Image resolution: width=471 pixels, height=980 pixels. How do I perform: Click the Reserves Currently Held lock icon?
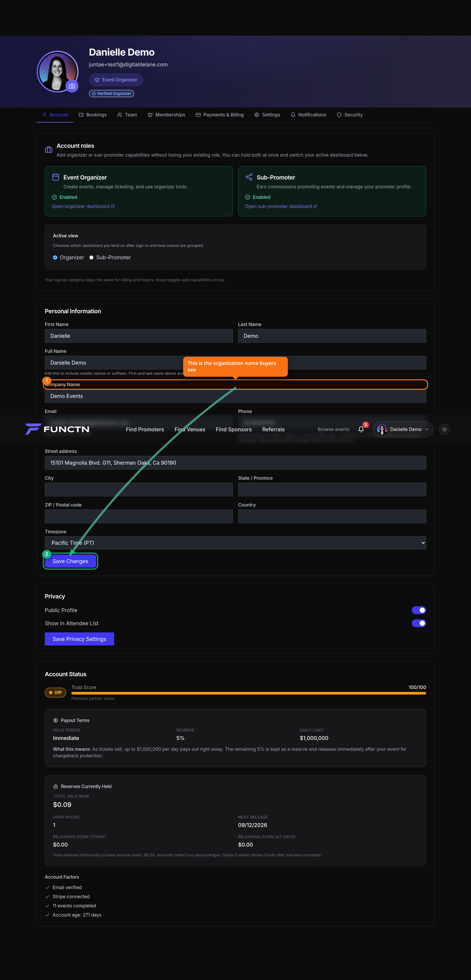point(56,786)
